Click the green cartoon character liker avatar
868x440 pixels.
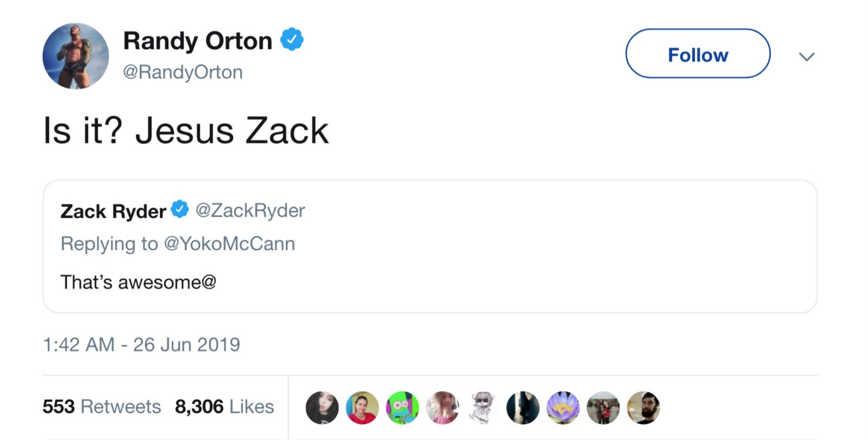pos(402,407)
